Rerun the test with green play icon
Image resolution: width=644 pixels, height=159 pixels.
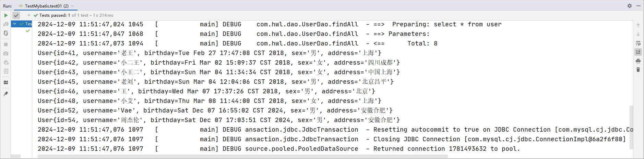tap(6, 15)
